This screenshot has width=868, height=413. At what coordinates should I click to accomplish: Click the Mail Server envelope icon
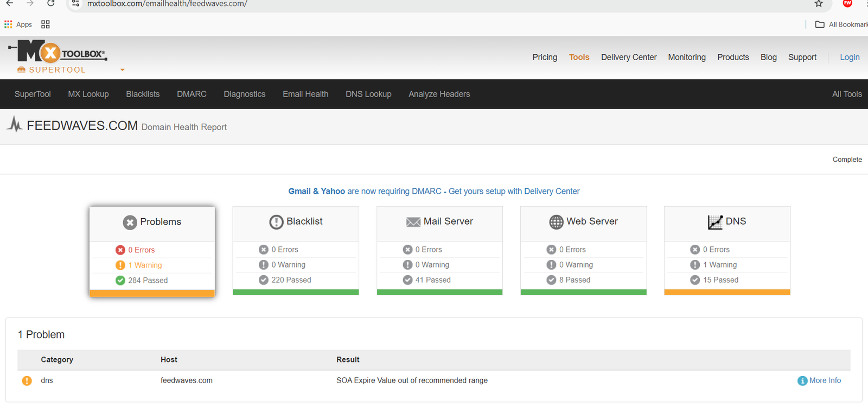click(413, 222)
